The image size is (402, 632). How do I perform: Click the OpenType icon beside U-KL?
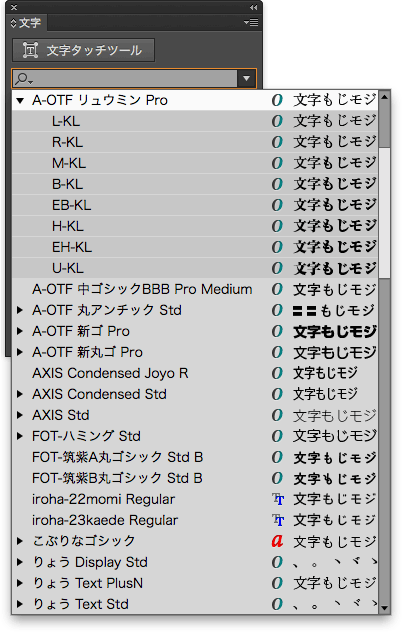[277, 268]
